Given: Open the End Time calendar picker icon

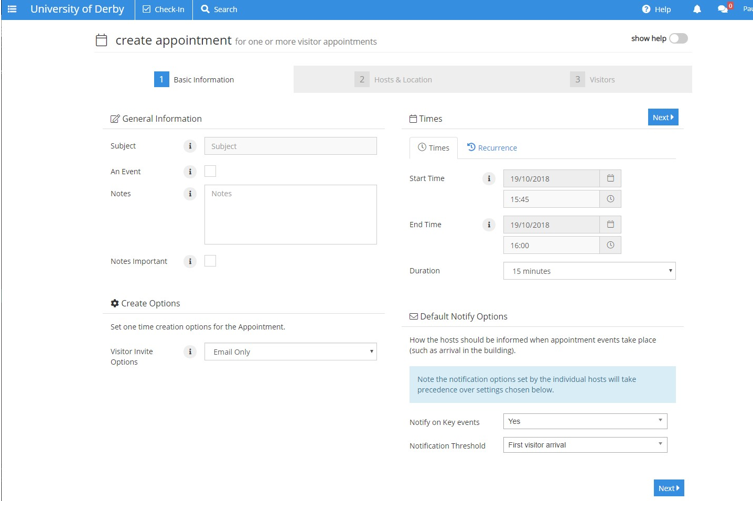Looking at the screenshot, I should [610, 225].
